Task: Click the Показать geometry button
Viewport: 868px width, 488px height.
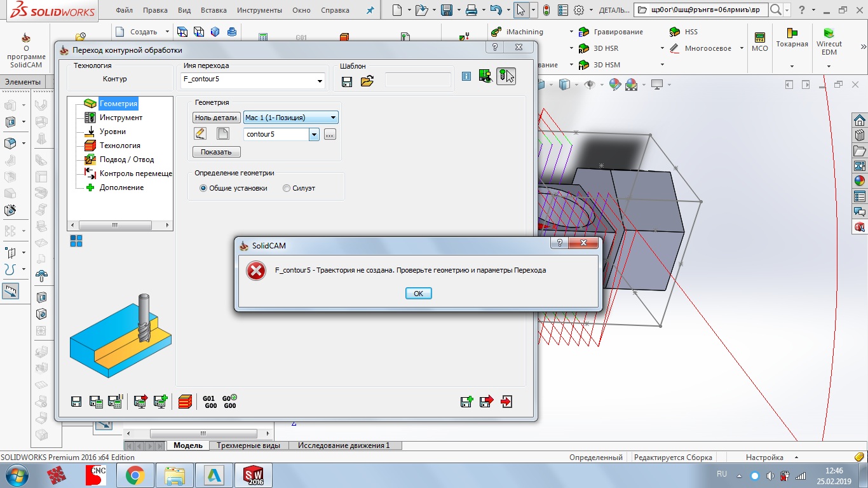Action: (x=216, y=152)
